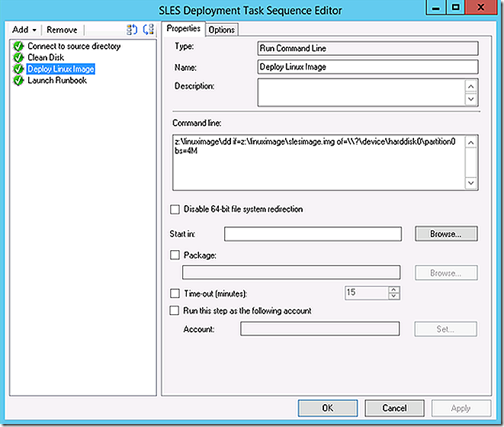This screenshot has width=504, height=427.
Task: Click the collapse all steps icon
Action: pyautogui.click(x=148, y=30)
